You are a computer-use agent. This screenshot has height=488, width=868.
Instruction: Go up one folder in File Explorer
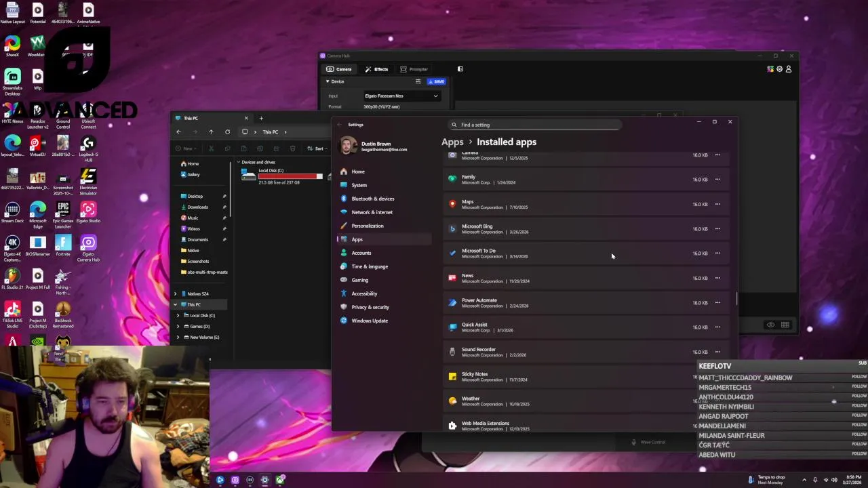point(211,132)
